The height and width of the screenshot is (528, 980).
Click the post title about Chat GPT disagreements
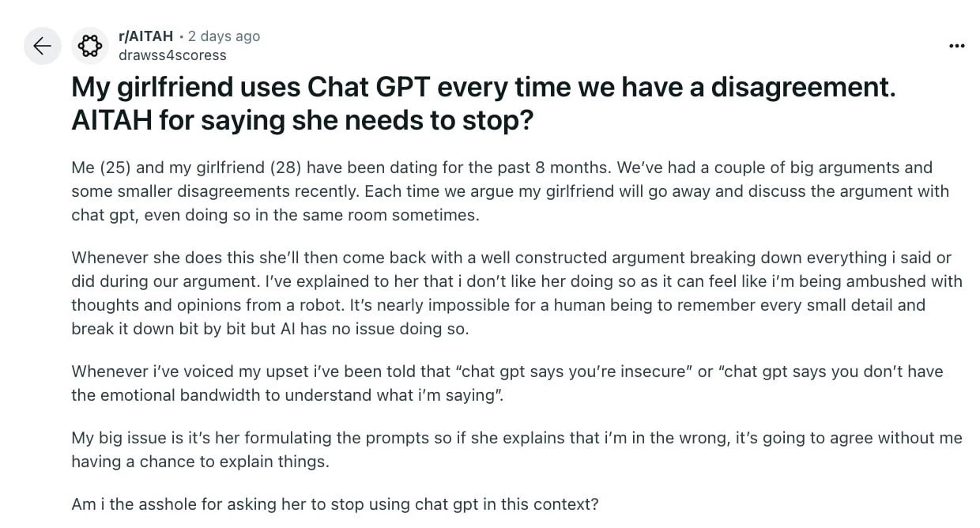point(484,104)
